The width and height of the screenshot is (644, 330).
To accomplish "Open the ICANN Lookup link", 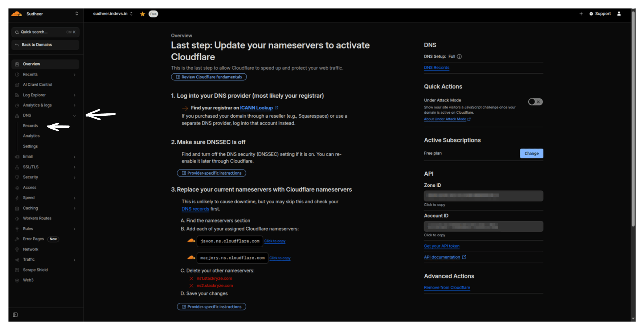I will [256, 108].
